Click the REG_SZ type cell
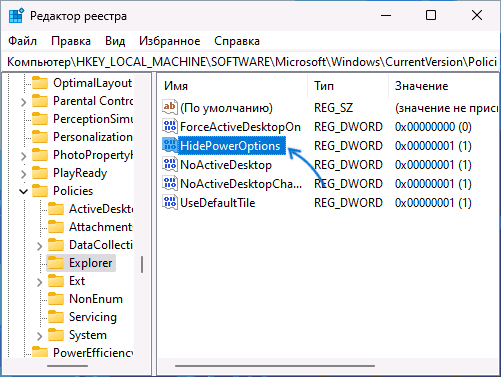This screenshot has height=377, width=501. coord(333,108)
